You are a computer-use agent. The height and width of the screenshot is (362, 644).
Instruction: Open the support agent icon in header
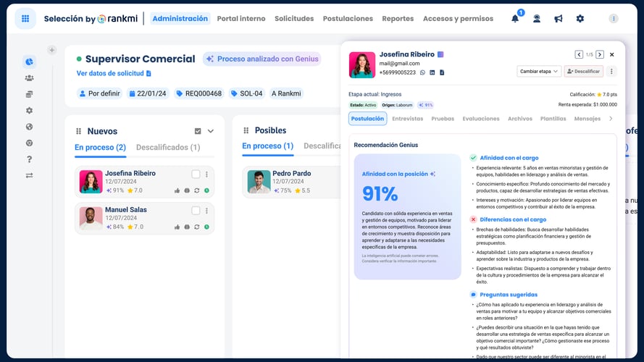(537, 19)
